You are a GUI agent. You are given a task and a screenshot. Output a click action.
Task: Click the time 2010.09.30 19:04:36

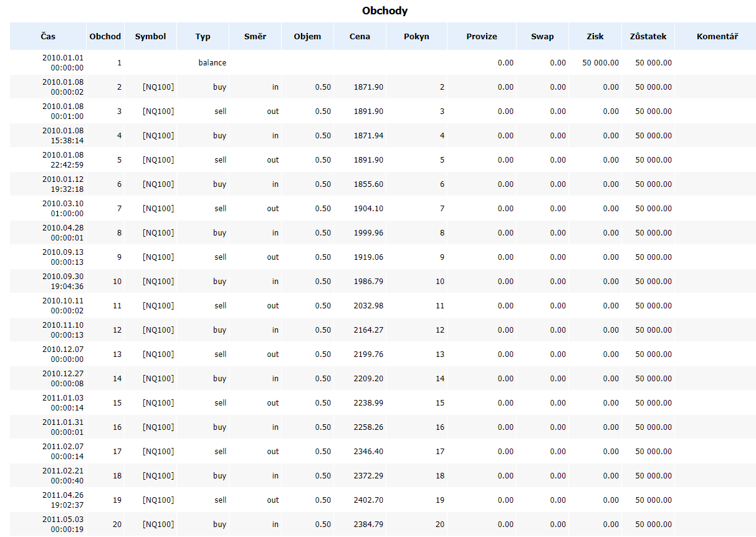click(62, 282)
